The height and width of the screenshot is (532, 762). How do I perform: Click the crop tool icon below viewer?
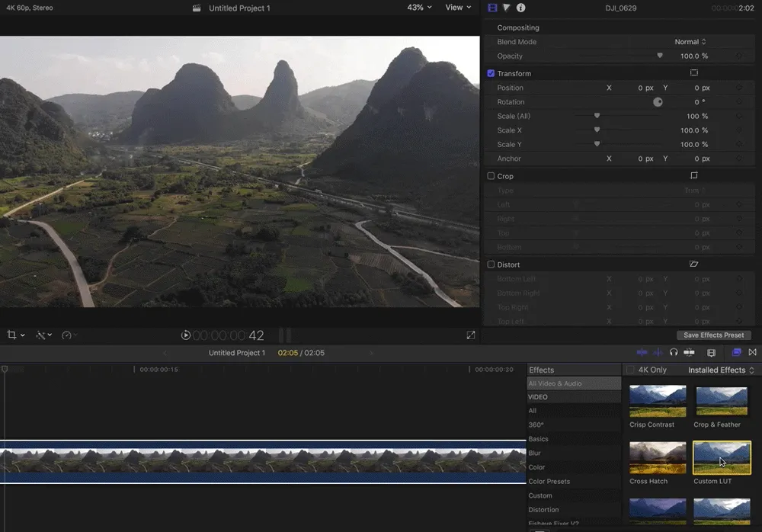click(11, 335)
